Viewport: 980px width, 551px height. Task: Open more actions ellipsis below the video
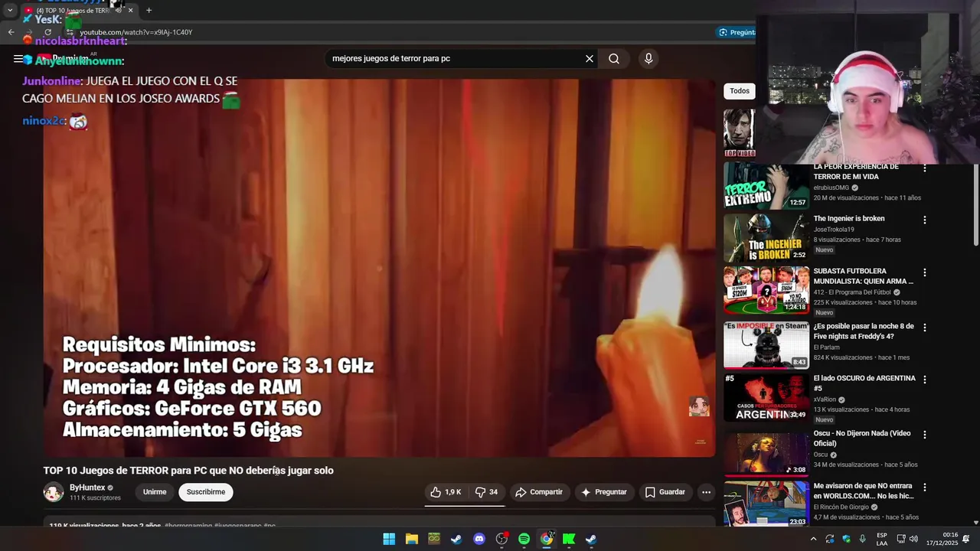point(706,492)
